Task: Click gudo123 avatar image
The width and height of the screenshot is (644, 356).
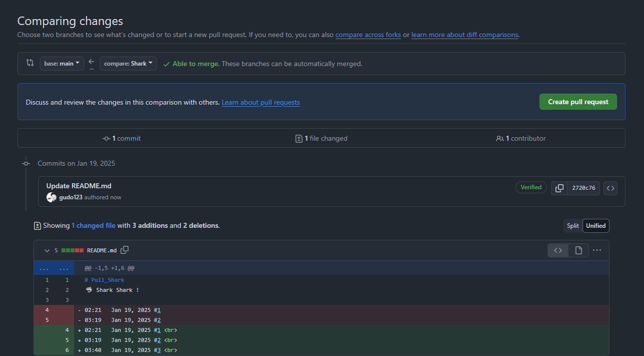Action: coord(51,197)
